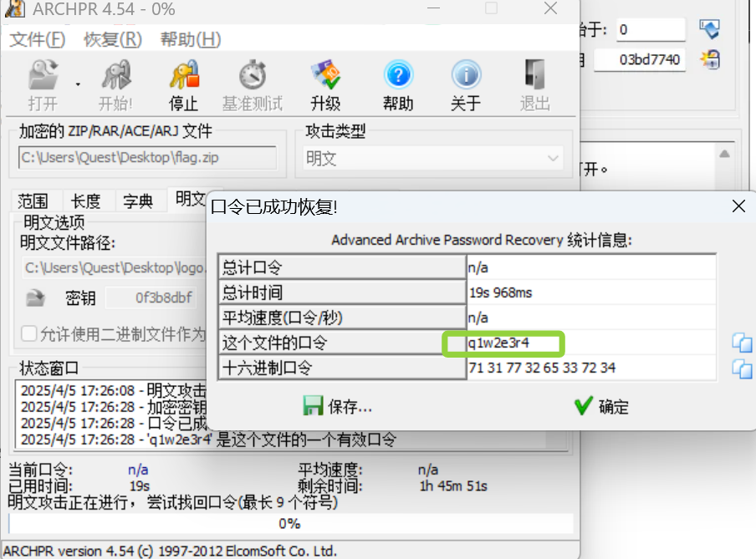Confirm with the 确定 button
The height and width of the screenshot is (559, 756).
point(602,406)
